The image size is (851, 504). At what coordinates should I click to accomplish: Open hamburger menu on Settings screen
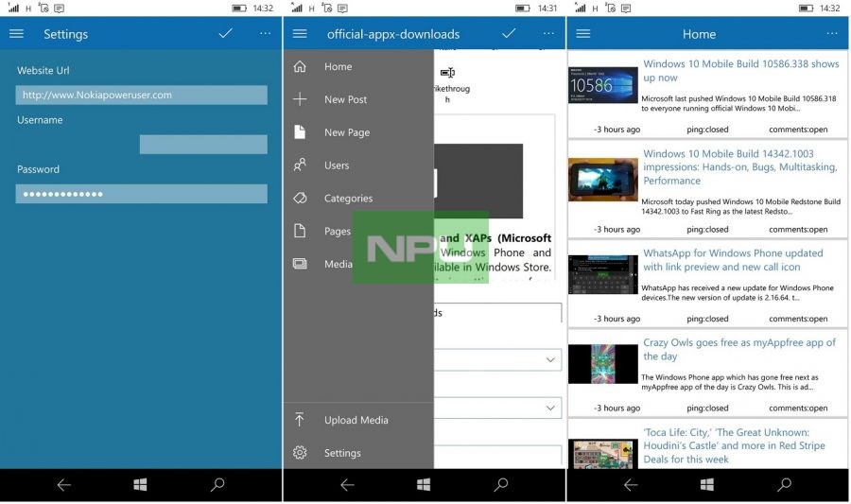(x=16, y=34)
